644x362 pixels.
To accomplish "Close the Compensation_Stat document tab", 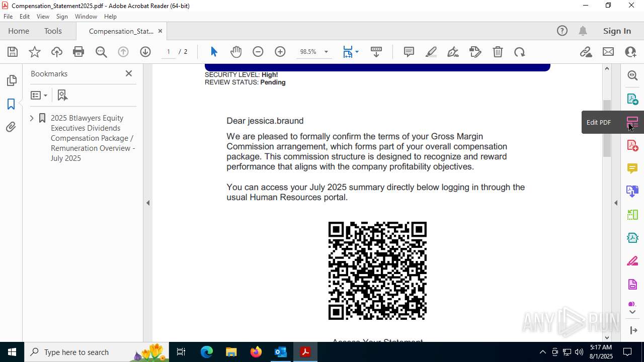I will pyautogui.click(x=160, y=31).
